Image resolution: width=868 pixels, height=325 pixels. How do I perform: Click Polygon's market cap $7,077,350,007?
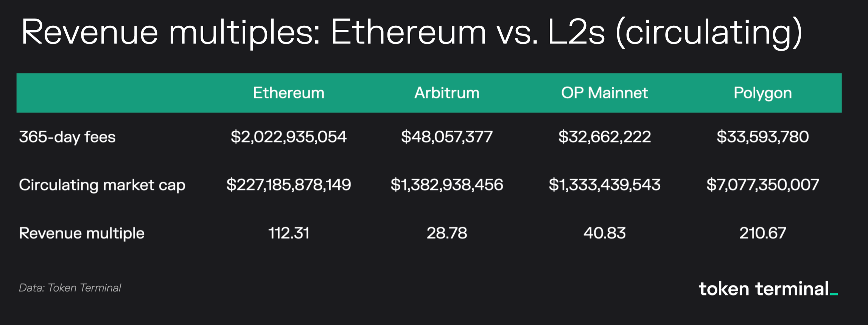(x=762, y=185)
